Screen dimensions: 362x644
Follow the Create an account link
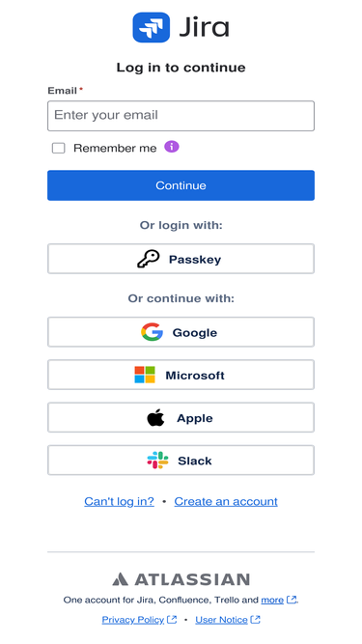coord(226,501)
